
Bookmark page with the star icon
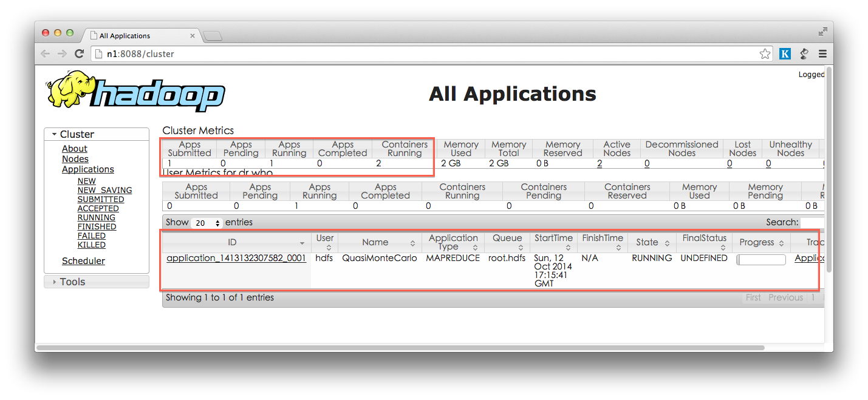click(x=765, y=54)
